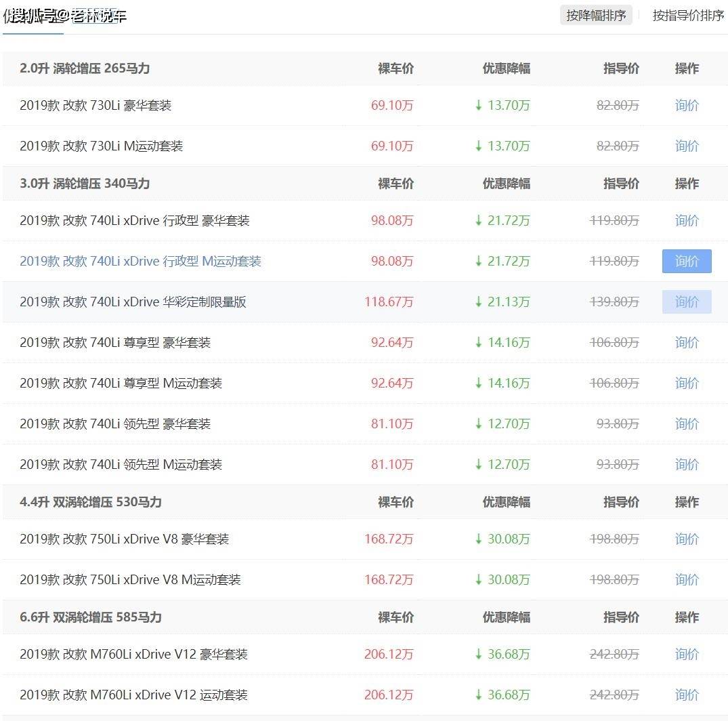Click 询价 for 730Li 豪华套装

(x=687, y=106)
